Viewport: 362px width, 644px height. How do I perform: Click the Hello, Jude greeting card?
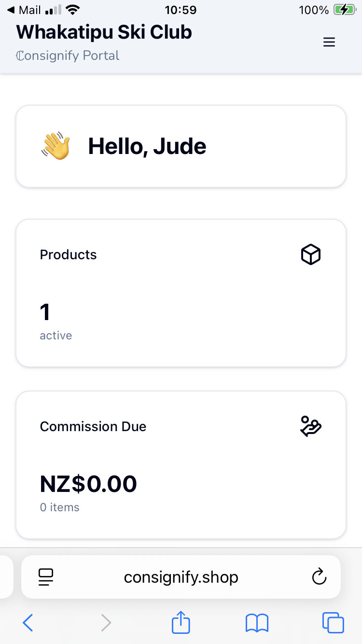pyautogui.click(x=181, y=146)
